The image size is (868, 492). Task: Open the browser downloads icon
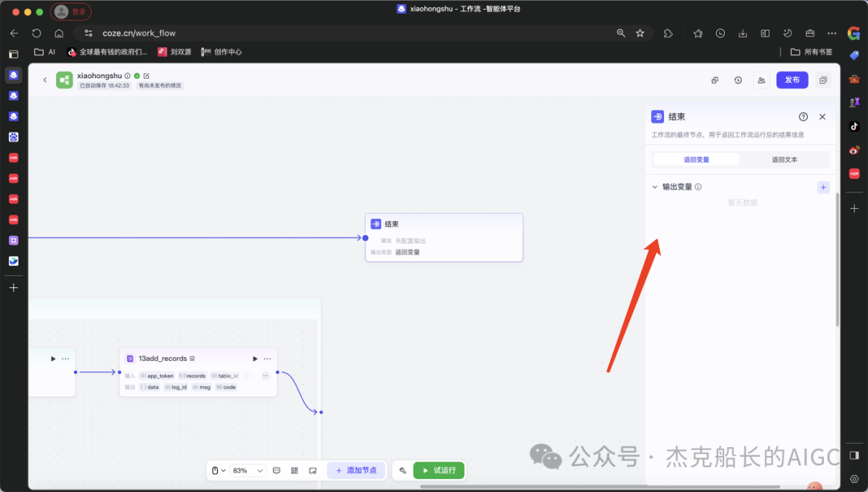click(743, 33)
